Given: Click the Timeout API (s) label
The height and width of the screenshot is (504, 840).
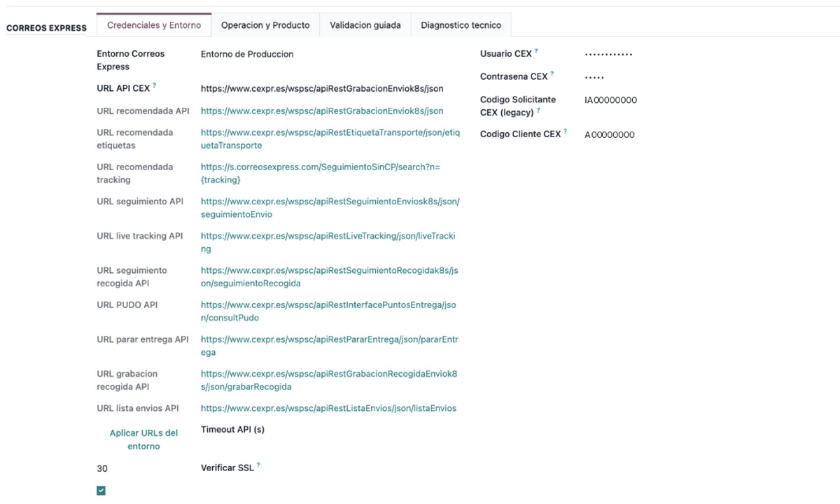Looking at the screenshot, I should (x=232, y=429).
